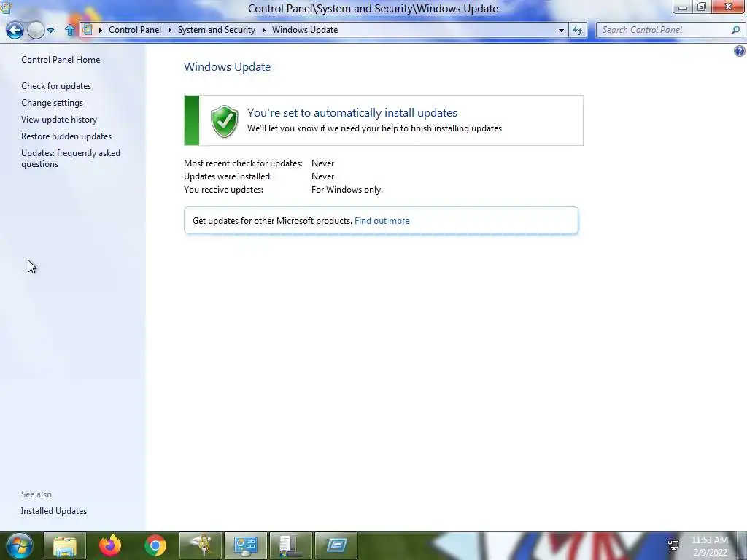Open the computer tower app on taskbar
The height and width of the screenshot is (560, 747).
click(291, 545)
